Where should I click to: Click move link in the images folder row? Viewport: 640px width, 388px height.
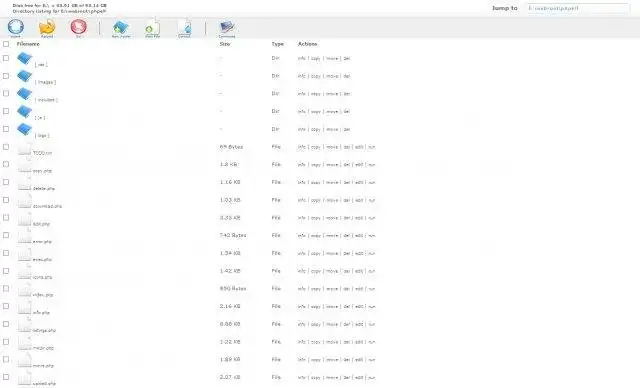pos(332,76)
